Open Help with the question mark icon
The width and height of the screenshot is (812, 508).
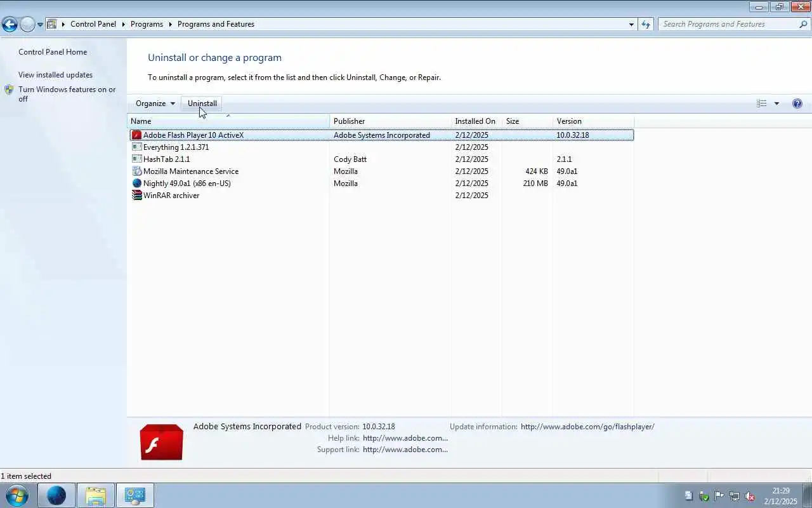point(797,104)
